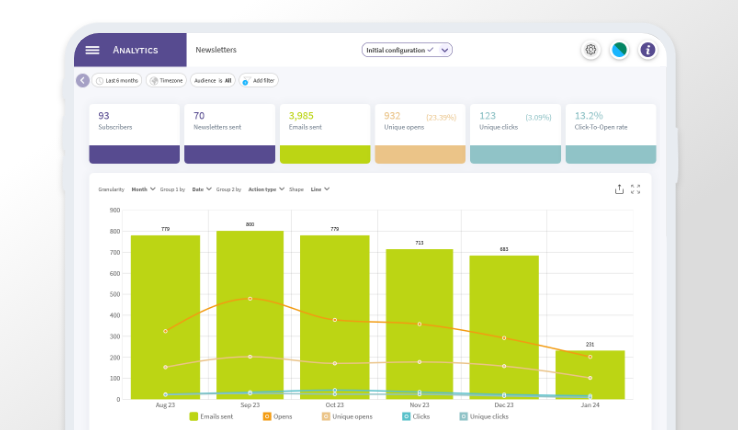Open the hamburger menu next to Analytics
This screenshot has height=430, width=738.
92,50
